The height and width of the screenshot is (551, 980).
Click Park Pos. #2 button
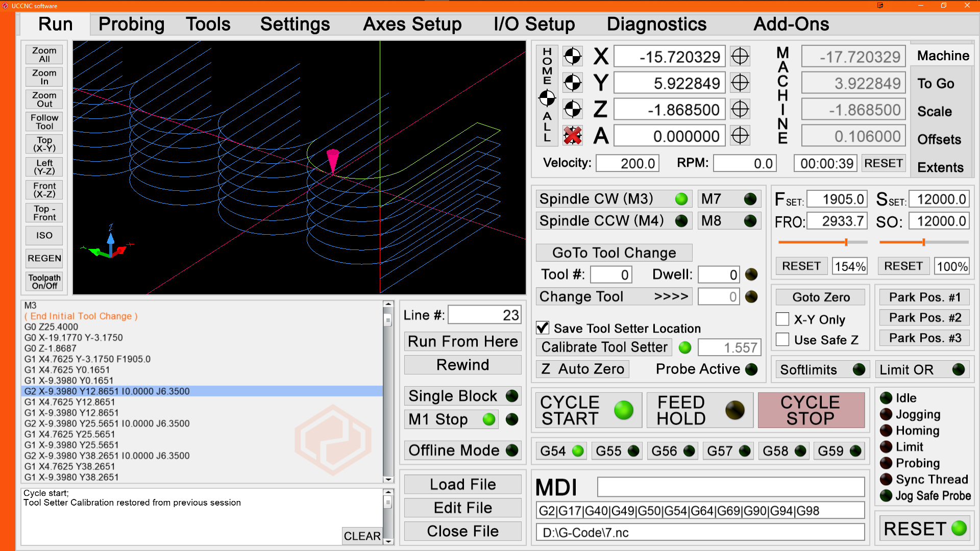point(924,317)
